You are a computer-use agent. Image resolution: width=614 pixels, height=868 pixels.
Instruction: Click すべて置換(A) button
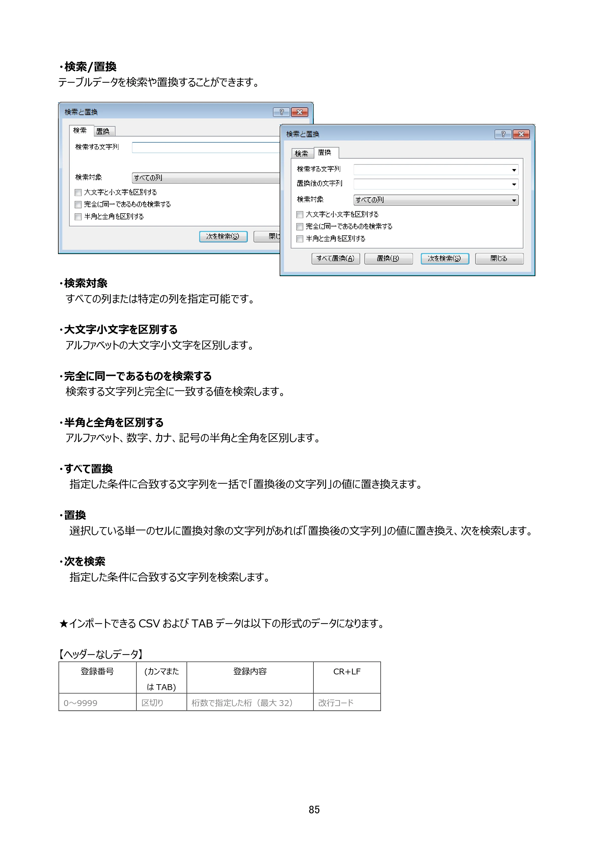point(336,259)
